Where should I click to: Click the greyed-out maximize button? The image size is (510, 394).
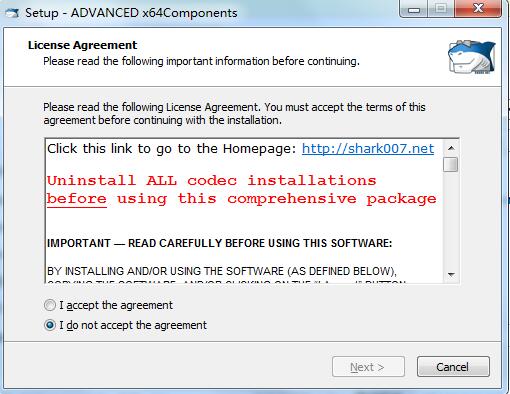point(441,9)
